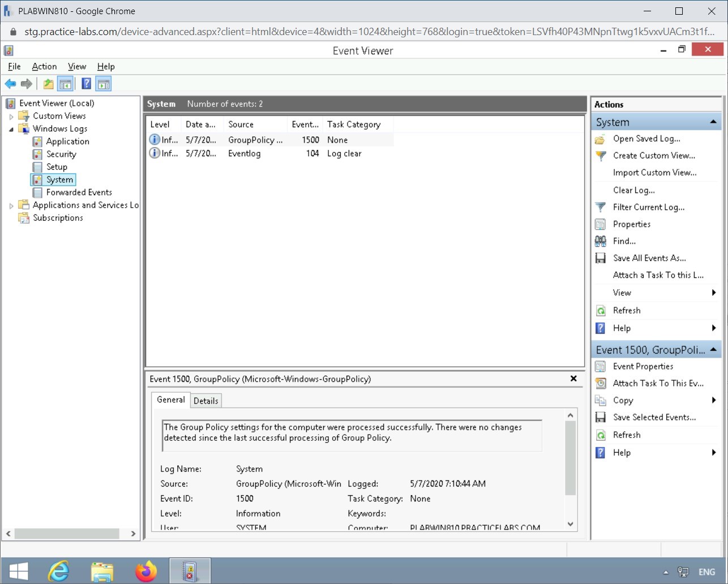Expand the Custom Views tree node
The image size is (728, 584).
click(x=11, y=115)
